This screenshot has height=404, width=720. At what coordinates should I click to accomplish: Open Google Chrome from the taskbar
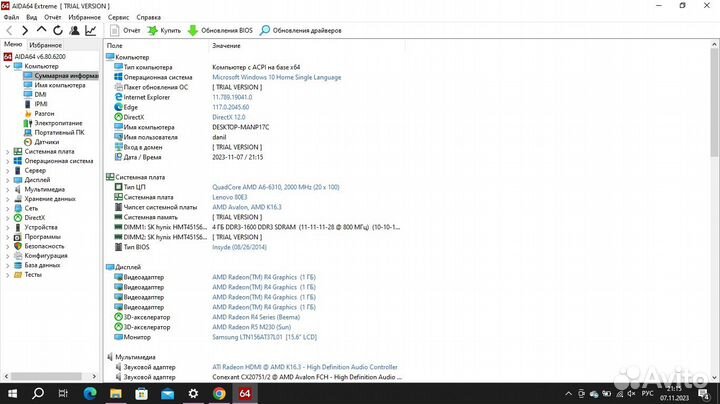(219, 393)
